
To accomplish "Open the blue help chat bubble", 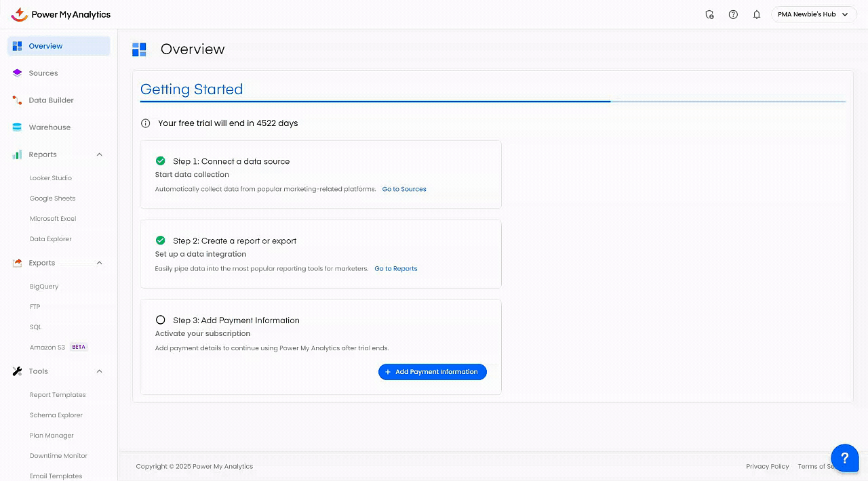I will [845, 458].
